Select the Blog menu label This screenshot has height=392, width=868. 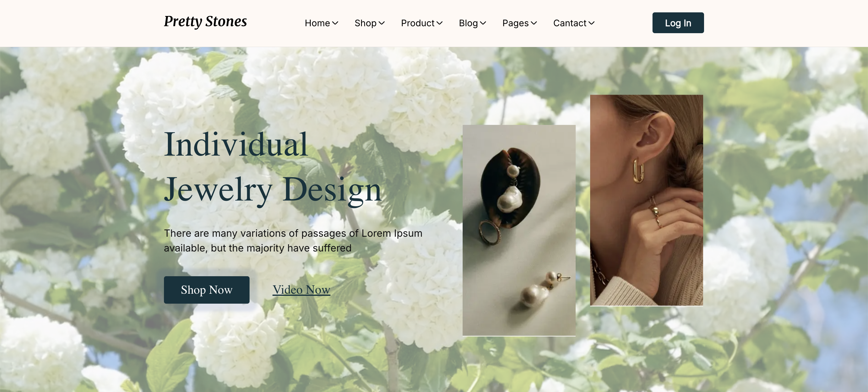(x=468, y=23)
